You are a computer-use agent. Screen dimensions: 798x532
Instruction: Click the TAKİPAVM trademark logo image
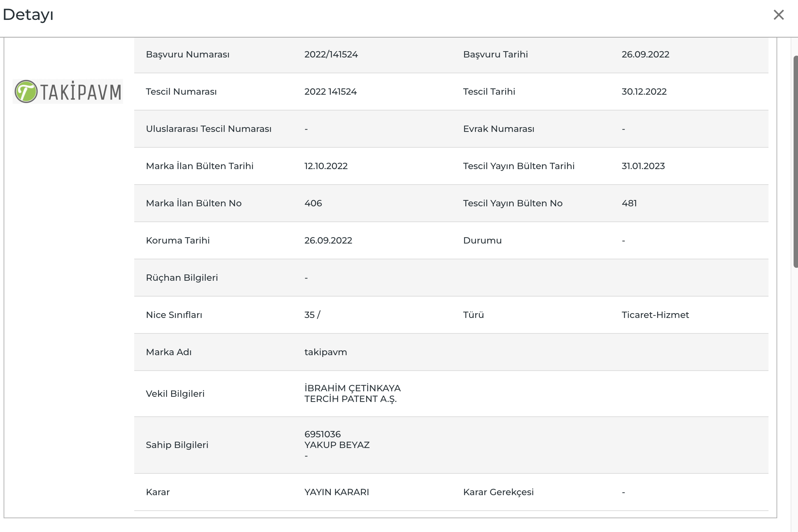pos(68,91)
